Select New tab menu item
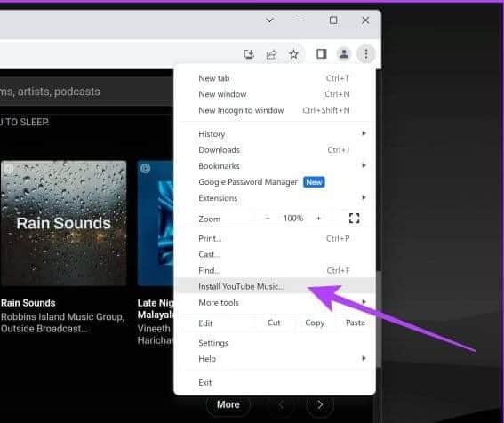 pyautogui.click(x=274, y=78)
